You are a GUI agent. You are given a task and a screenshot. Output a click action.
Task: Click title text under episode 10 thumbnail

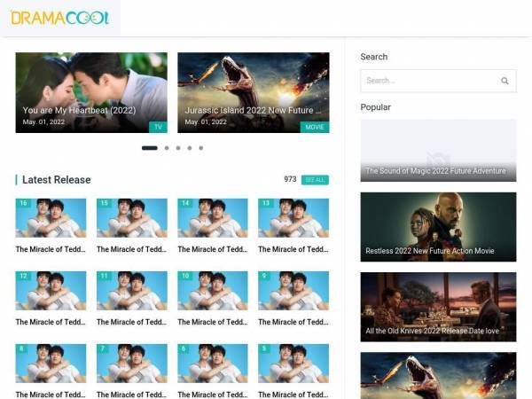tap(213, 322)
